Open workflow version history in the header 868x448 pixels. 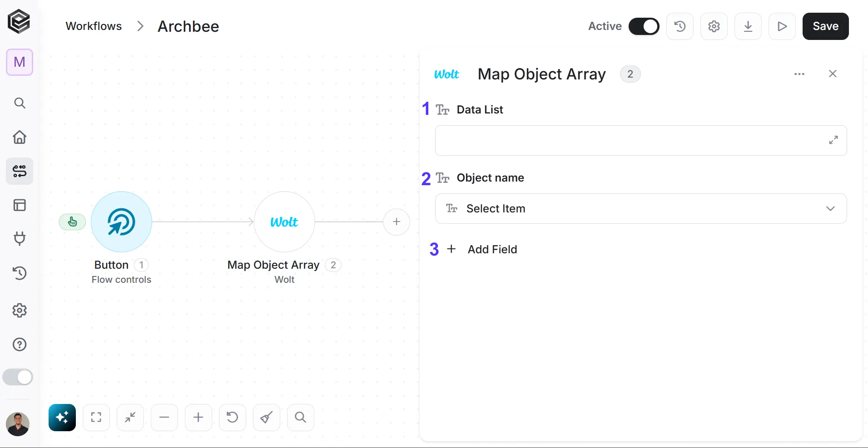click(x=680, y=26)
